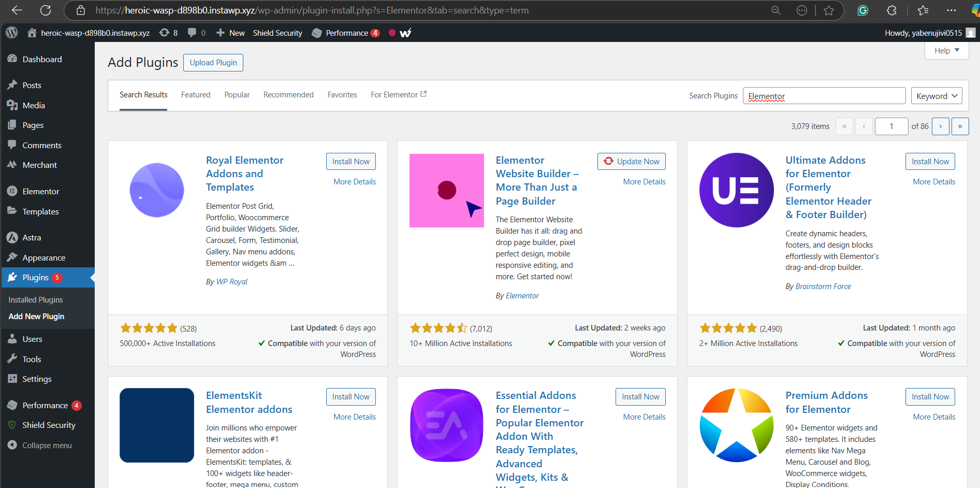The height and width of the screenshot is (488, 980).
Task: Install Royal Elementor Addons plugin
Action: coord(351,162)
